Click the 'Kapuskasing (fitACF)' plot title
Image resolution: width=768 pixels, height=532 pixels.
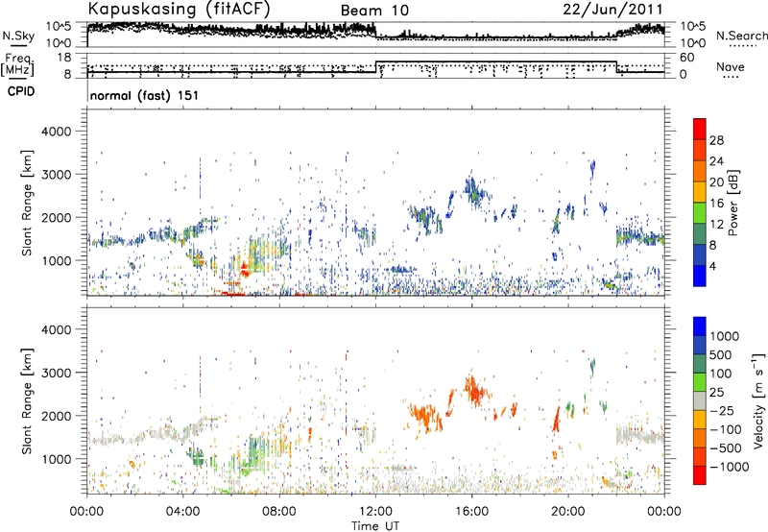tap(179, 9)
